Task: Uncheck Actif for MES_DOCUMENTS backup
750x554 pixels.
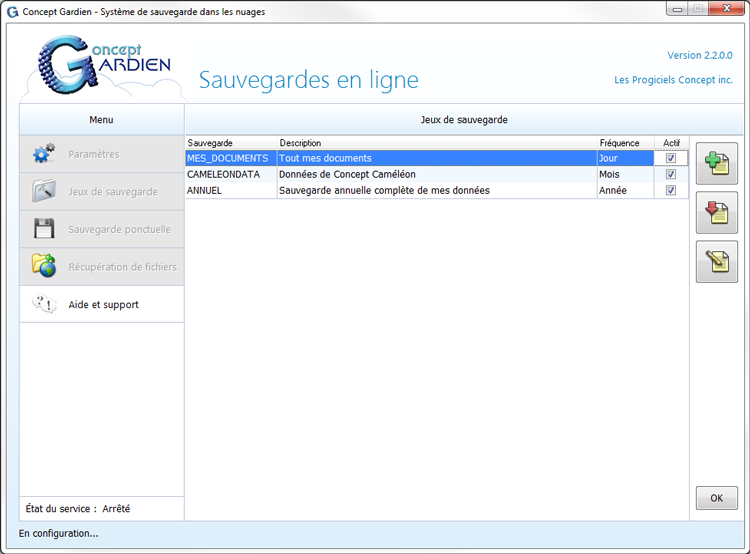Action: click(671, 158)
